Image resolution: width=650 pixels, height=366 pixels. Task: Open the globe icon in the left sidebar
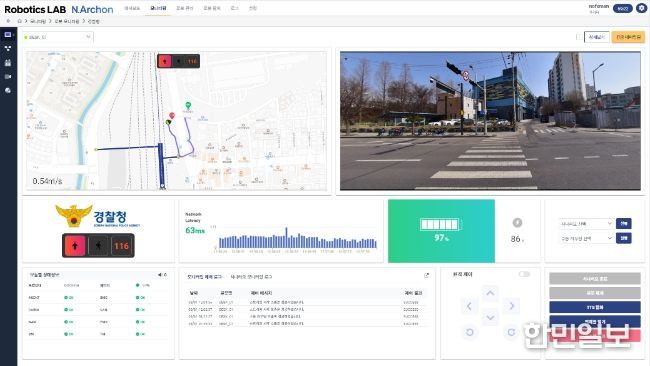pos(8,90)
